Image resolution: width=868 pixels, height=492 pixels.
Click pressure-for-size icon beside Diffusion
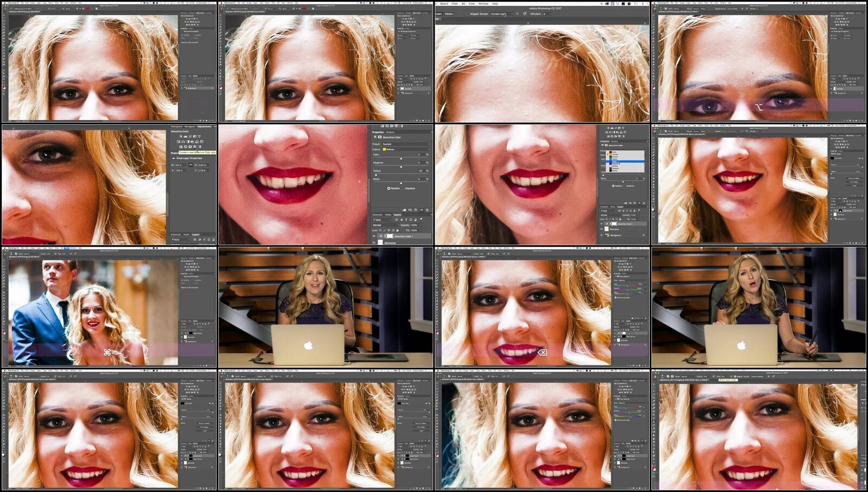tap(525, 14)
